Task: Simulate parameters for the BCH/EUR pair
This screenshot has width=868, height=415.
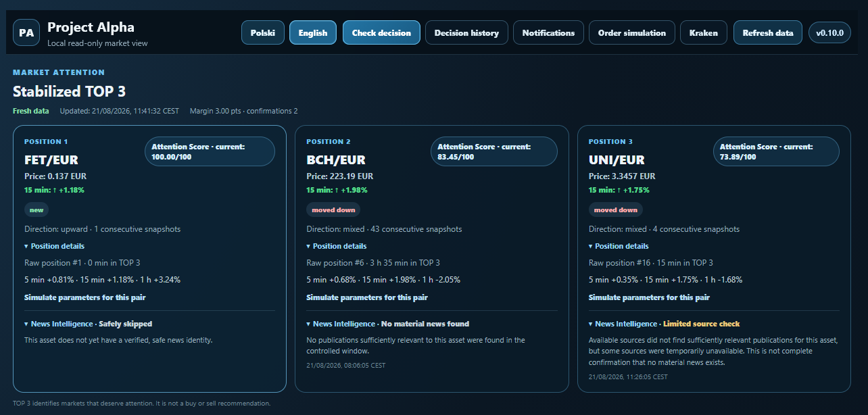Action: [367, 297]
